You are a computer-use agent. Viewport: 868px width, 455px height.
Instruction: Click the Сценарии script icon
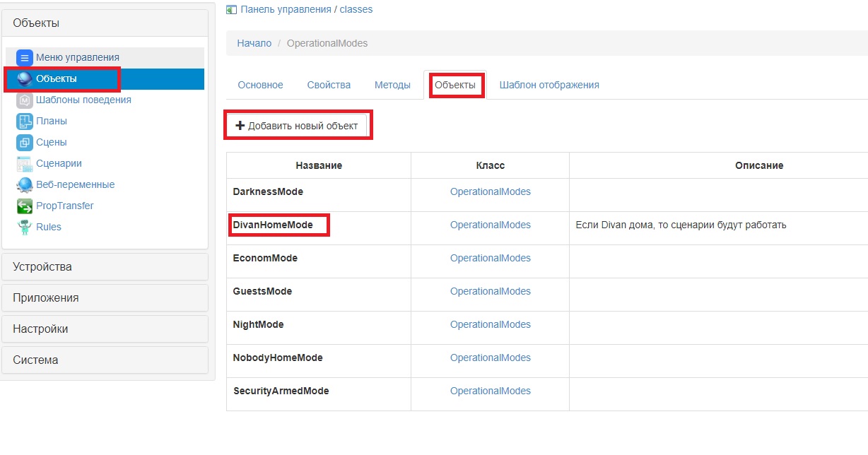click(25, 164)
